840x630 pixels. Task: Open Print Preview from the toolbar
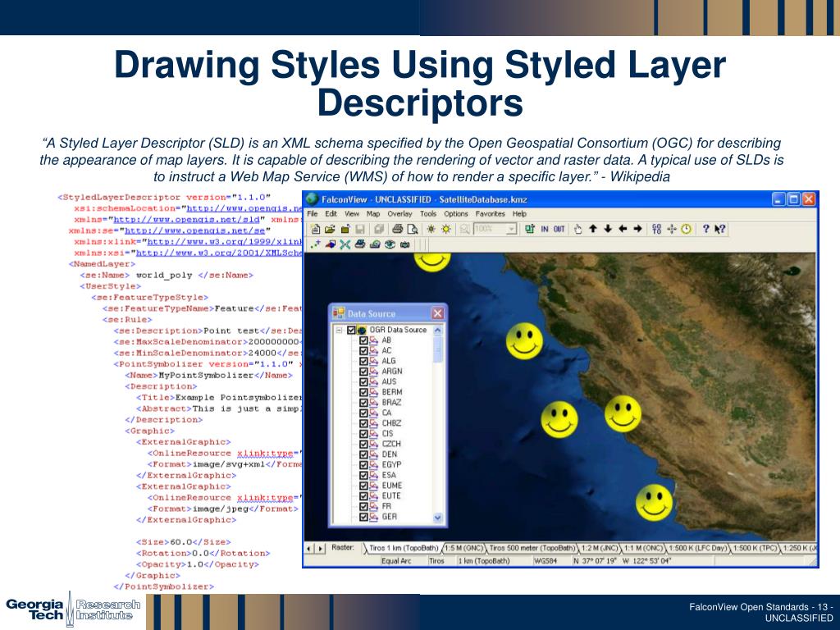click(413, 230)
